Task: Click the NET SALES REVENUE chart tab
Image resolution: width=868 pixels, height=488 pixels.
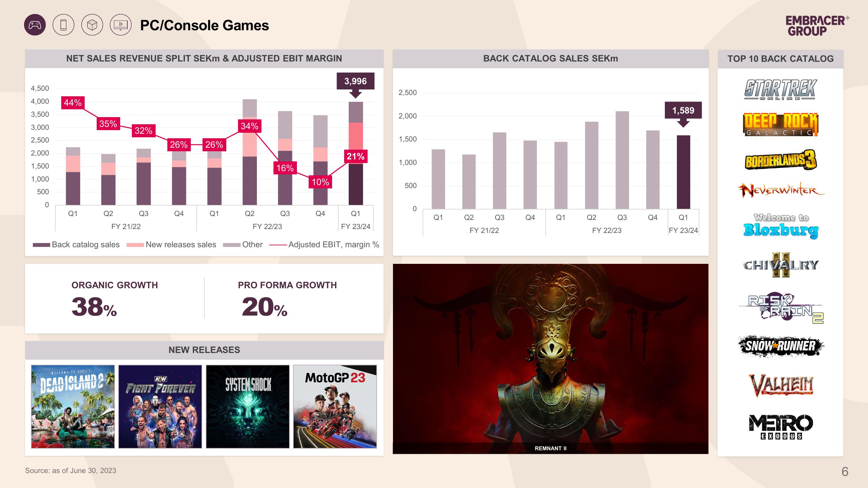Action: click(205, 58)
